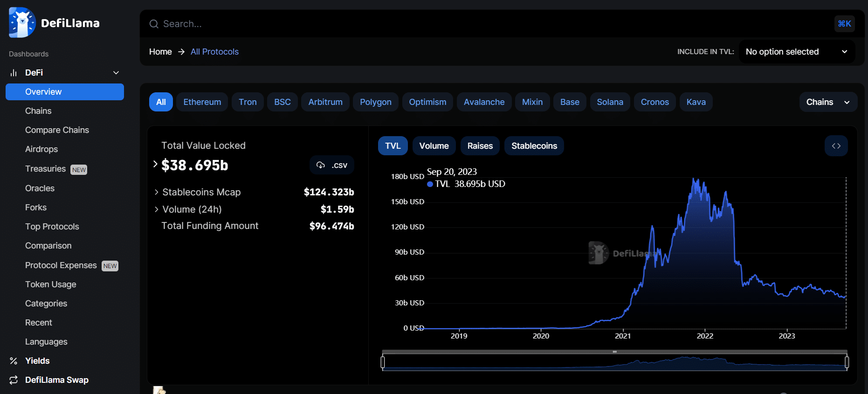Toggle the Stablecoins chart series

pyautogui.click(x=534, y=146)
